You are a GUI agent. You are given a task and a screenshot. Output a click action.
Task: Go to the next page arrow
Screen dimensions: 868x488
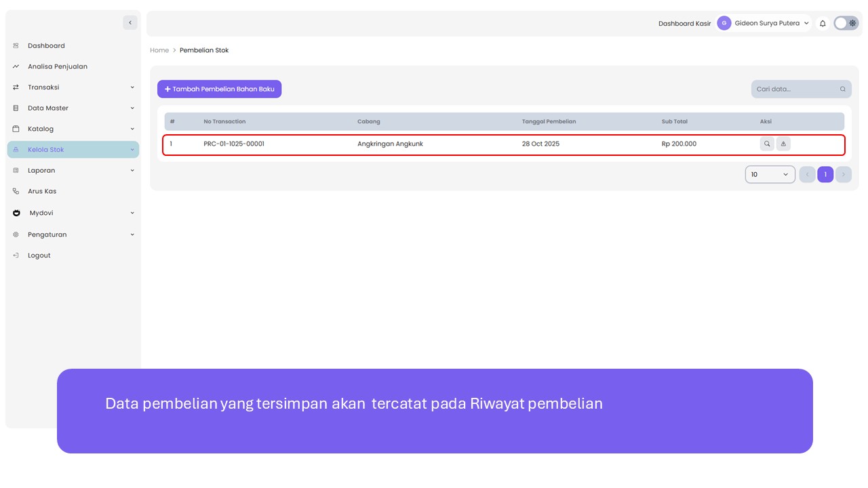(843, 175)
